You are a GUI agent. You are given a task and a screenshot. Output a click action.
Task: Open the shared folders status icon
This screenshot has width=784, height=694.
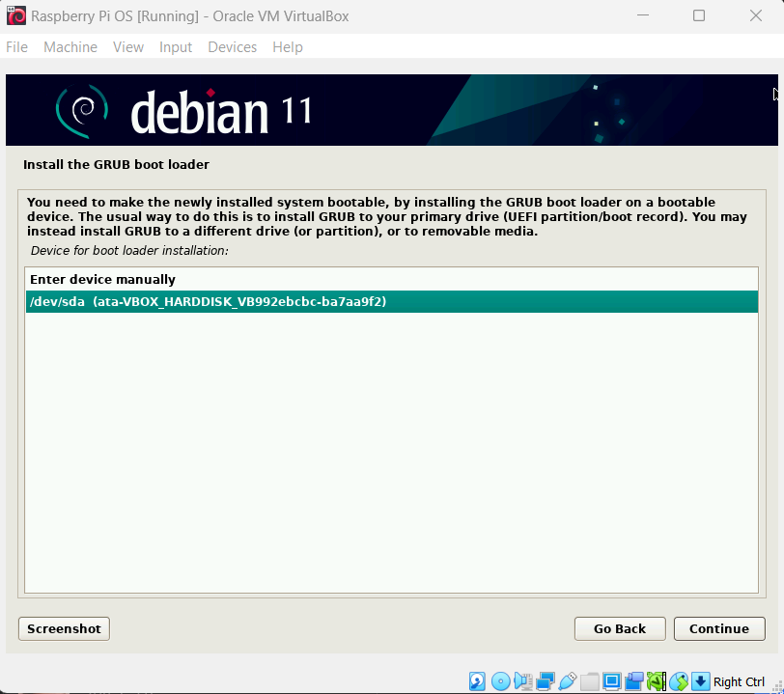click(590, 681)
